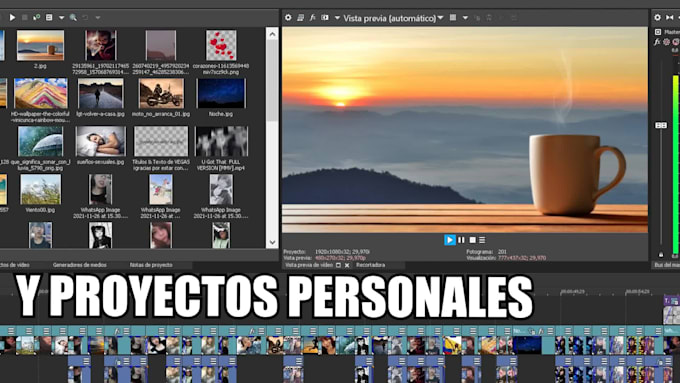Toggle auto preview in Project Media toolbar
Image resolution: width=680 pixels, height=383 pixels.
pos(36,17)
